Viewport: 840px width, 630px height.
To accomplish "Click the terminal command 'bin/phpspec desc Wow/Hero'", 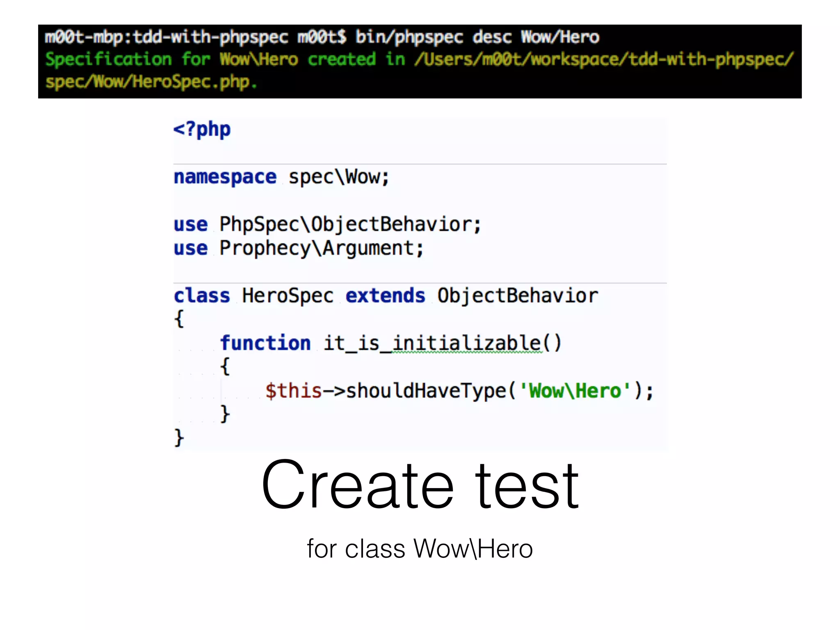I will 477,37.
